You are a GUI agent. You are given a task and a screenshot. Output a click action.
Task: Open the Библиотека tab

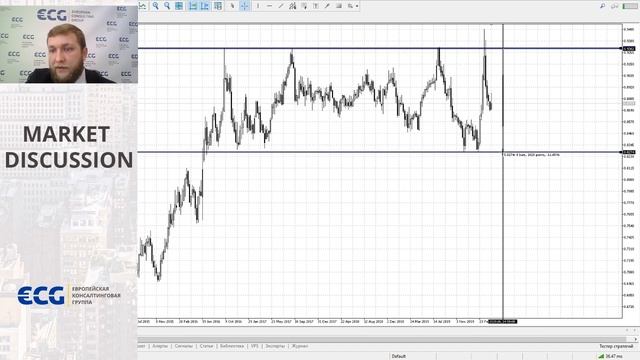pyautogui.click(x=232, y=346)
